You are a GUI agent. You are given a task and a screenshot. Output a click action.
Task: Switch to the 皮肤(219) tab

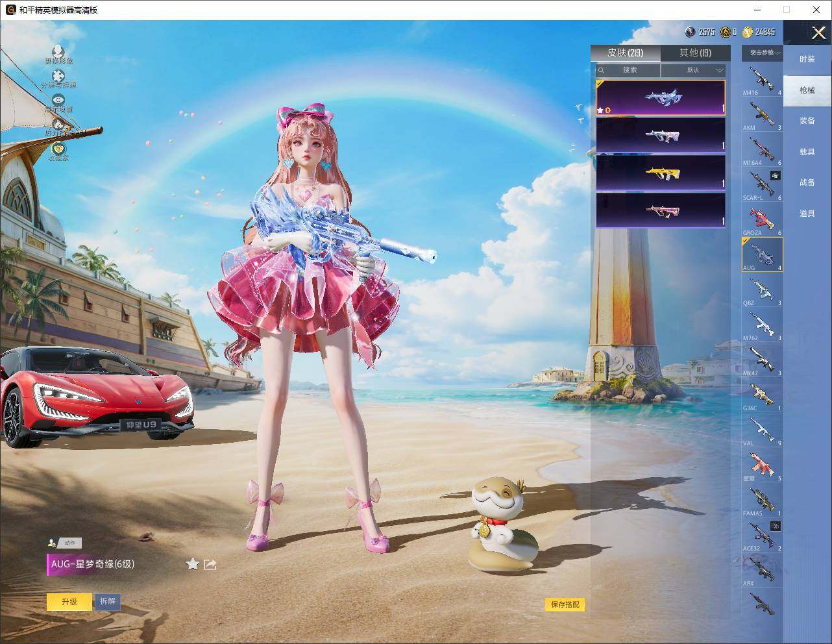coord(626,53)
